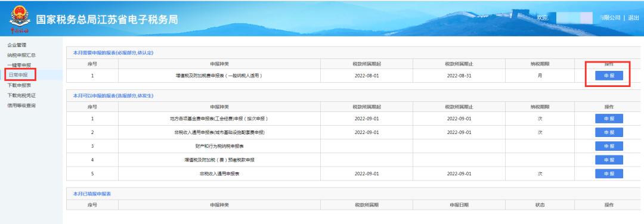Click 申报 for 增值税及附加税费申报表（一般纳税人适用）

[x=609, y=76]
